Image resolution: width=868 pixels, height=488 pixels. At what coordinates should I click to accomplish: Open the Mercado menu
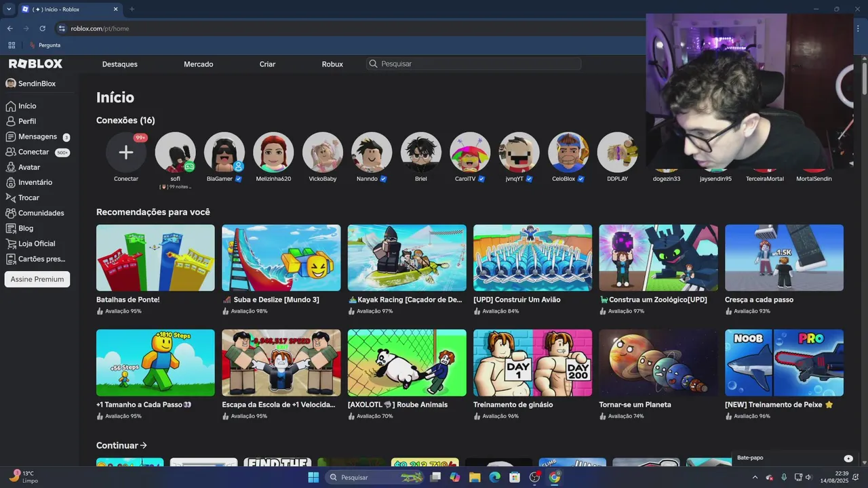199,64
